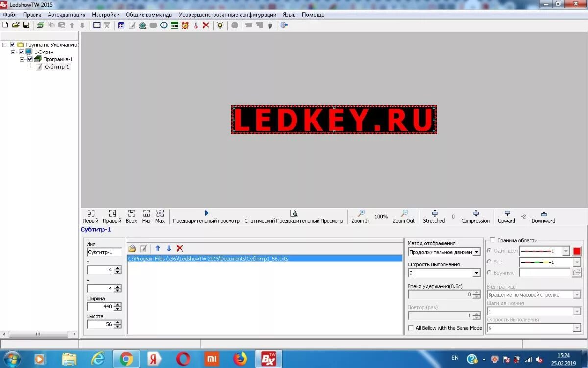This screenshot has height=368, width=588.
Task: Open Скорость Выполнения dropdown showing 2
Action: tap(476, 273)
